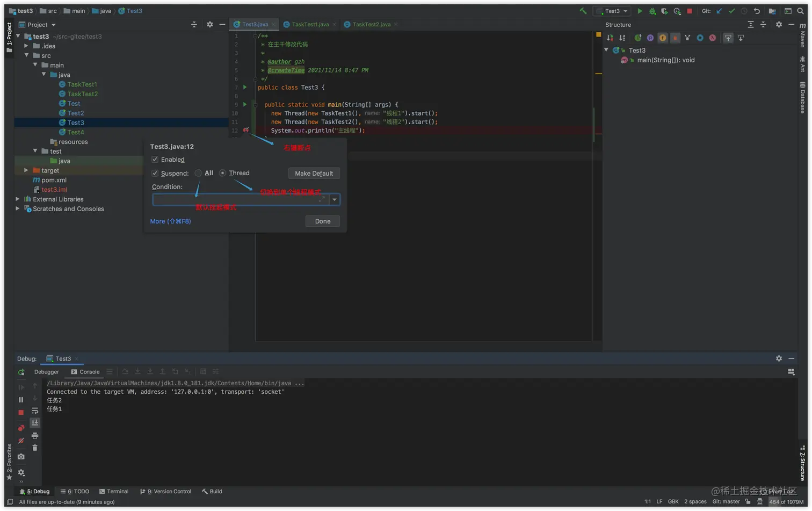812x511 pixels.
Task: Open the 6: TODO tool window
Action: pyautogui.click(x=75, y=492)
